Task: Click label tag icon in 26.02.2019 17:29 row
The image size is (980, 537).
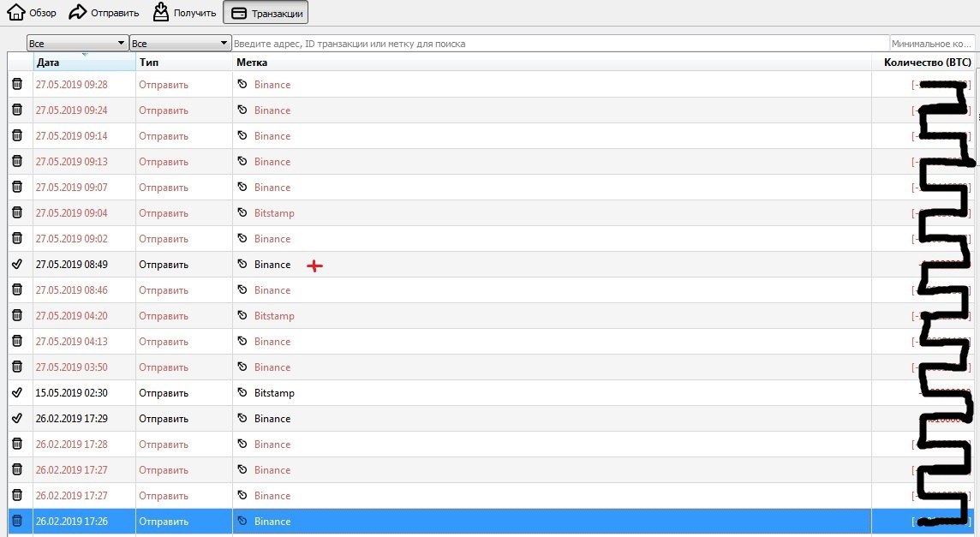Action: pos(242,418)
